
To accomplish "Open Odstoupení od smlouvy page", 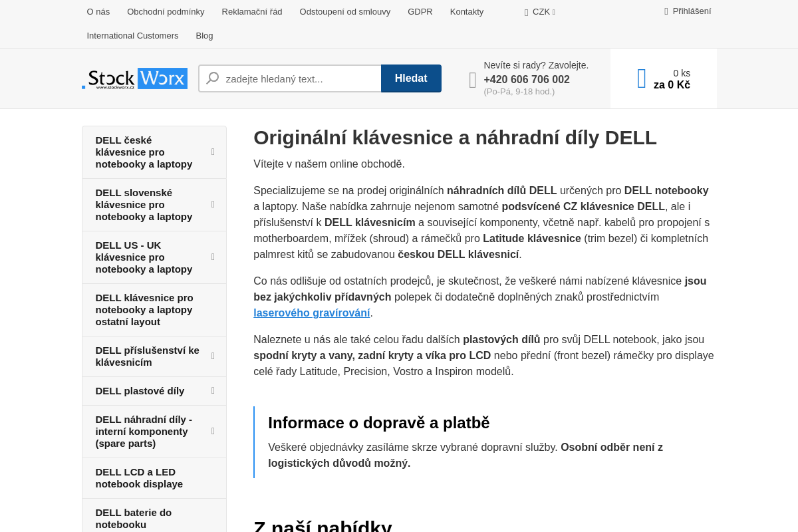I will 345,12.
